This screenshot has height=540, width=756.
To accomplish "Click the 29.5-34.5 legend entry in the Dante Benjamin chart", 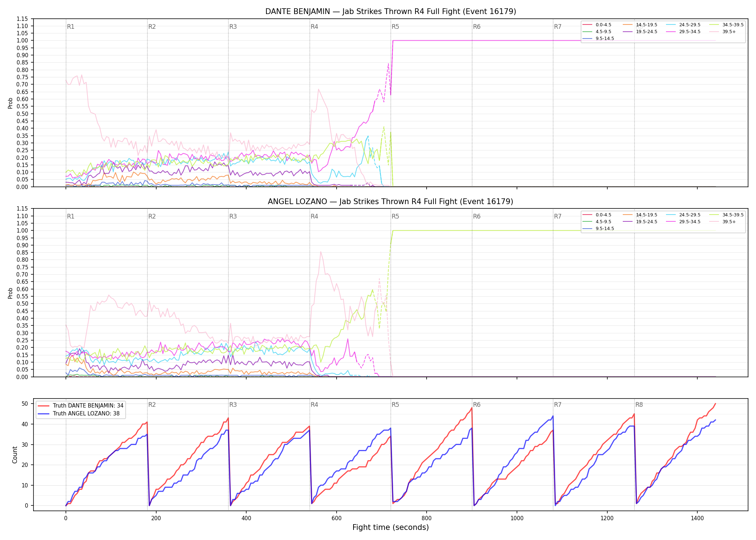I will (683, 32).
